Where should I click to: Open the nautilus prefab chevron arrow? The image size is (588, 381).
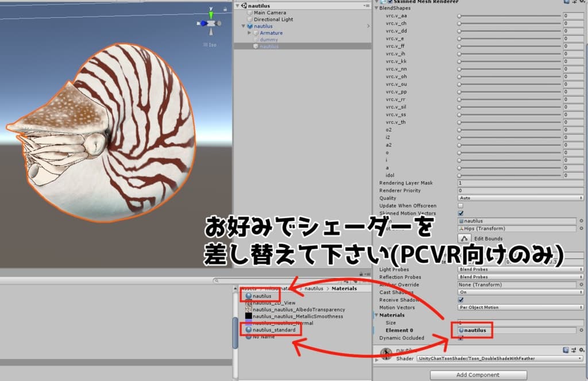(x=368, y=26)
